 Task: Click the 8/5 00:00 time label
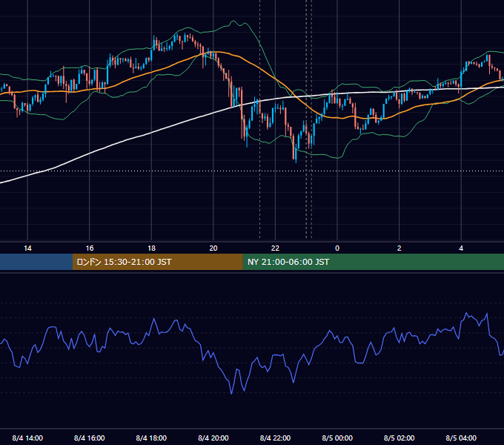[337, 438]
